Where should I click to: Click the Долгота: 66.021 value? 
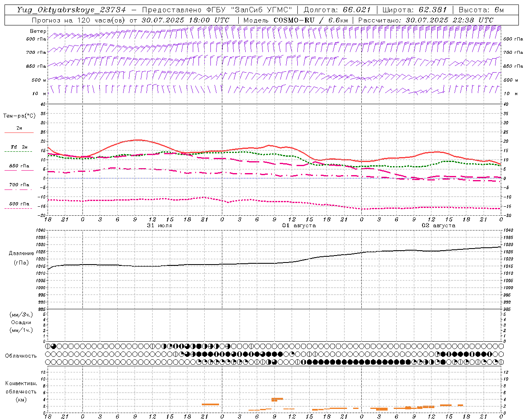[x=337, y=10]
